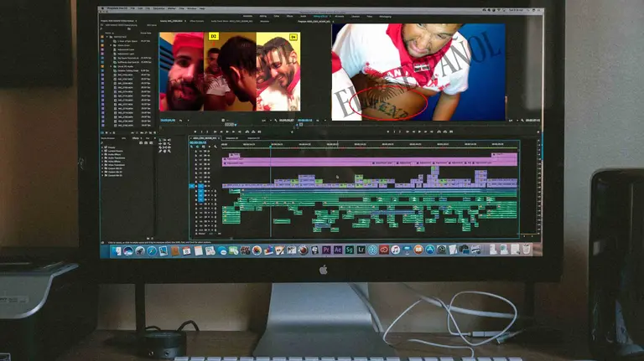
Task: Launch After Effects from the Dock
Action: (338, 250)
